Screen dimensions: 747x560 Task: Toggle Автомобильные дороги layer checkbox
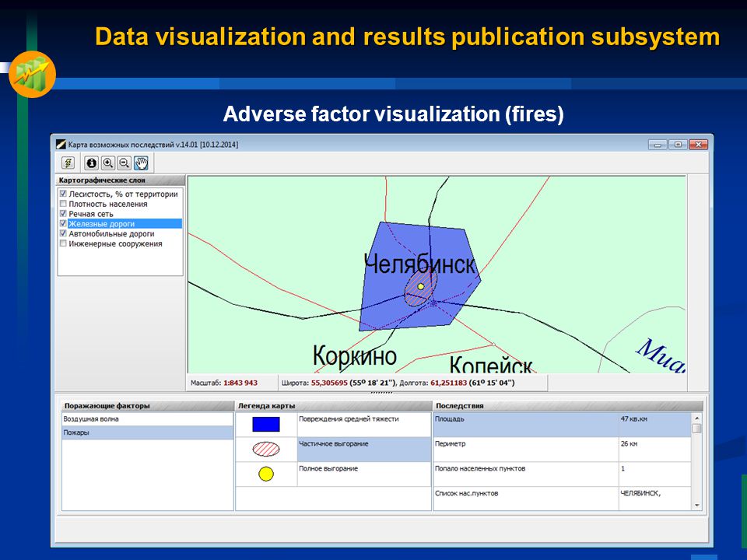pos(63,233)
